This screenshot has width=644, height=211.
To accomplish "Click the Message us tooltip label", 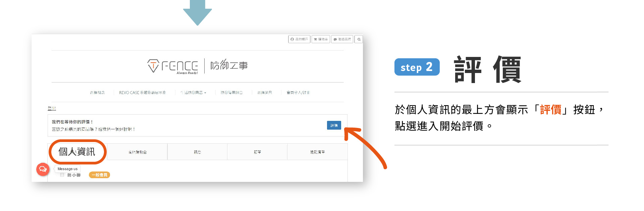I will [x=67, y=169].
